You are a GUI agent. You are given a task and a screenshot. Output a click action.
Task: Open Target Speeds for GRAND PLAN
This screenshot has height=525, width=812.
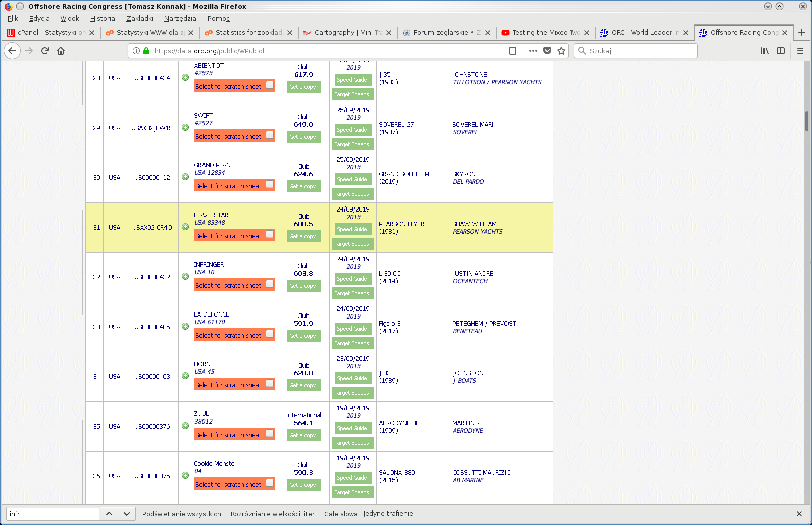click(353, 194)
